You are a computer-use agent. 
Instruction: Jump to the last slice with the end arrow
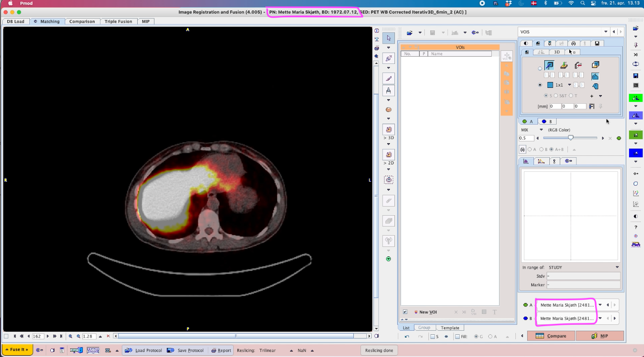[x=61, y=336]
